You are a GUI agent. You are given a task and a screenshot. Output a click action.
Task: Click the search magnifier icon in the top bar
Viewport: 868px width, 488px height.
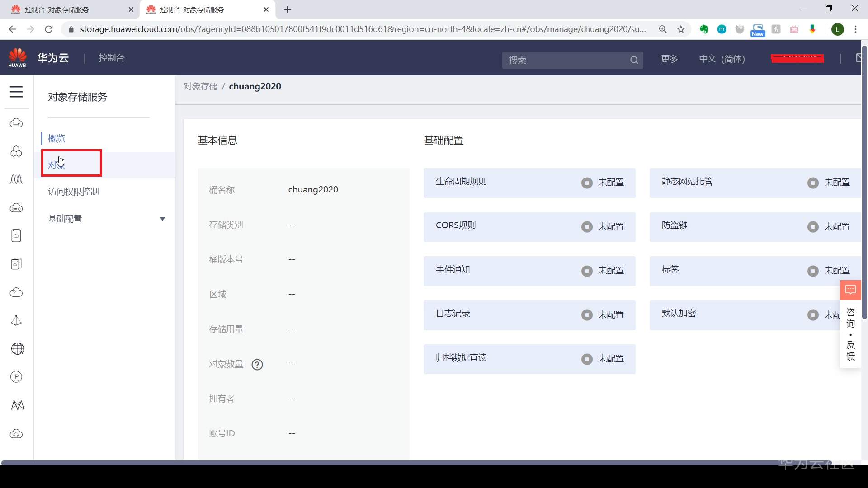633,60
